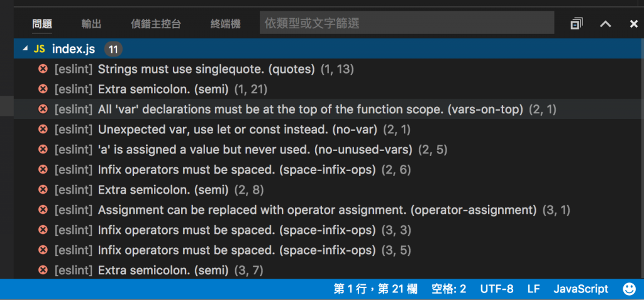This screenshot has height=300, width=644.
Task: Collapse the index.js problems tree
Action: click(x=25, y=49)
